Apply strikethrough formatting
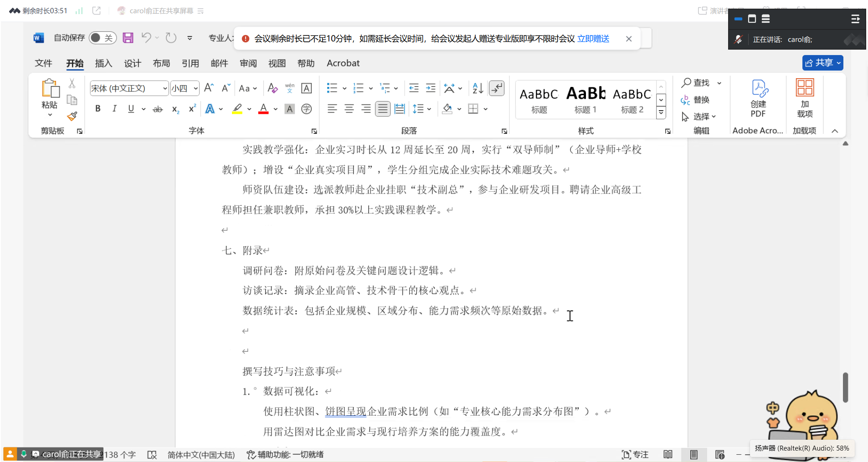Viewport: 868px width, 462px height. (x=158, y=109)
